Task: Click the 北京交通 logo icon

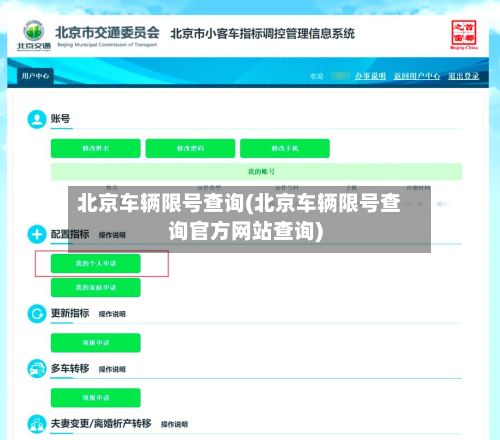Action: coord(34,36)
